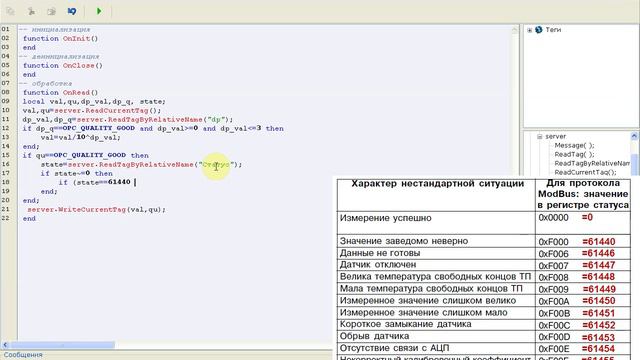Click OnInit function name on line 02
The height and width of the screenshot is (360, 640).
pyautogui.click(x=76, y=38)
